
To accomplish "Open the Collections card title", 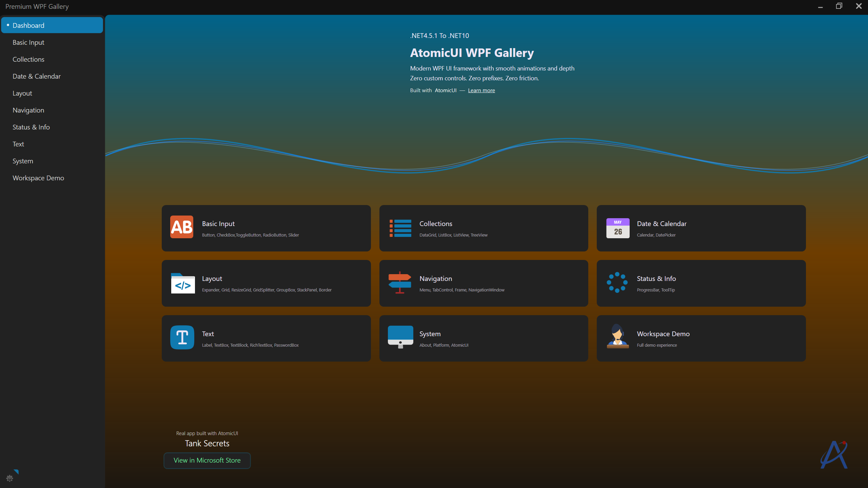I will 436,224.
